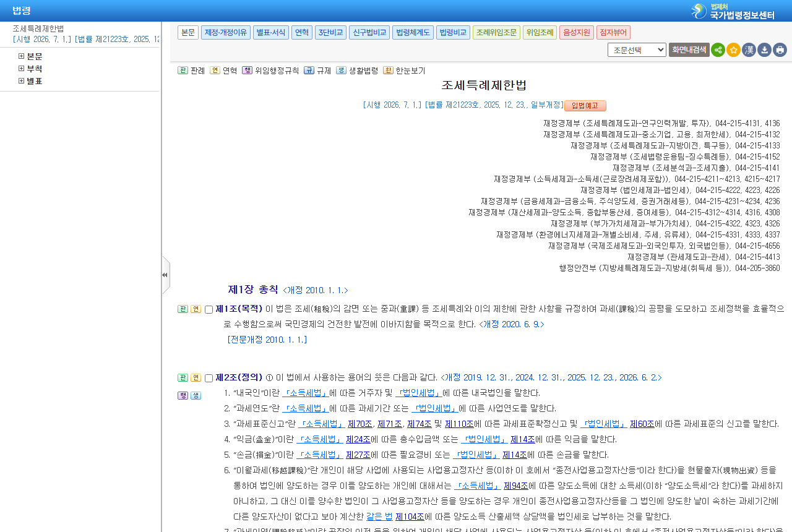
Task: Open 판례 icon beside 제2조(정의)
Action: pyautogui.click(x=183, y=377)
